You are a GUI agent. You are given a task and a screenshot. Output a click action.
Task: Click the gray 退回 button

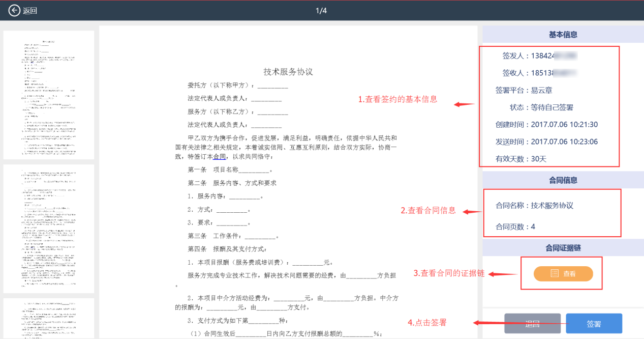[532, 324]
